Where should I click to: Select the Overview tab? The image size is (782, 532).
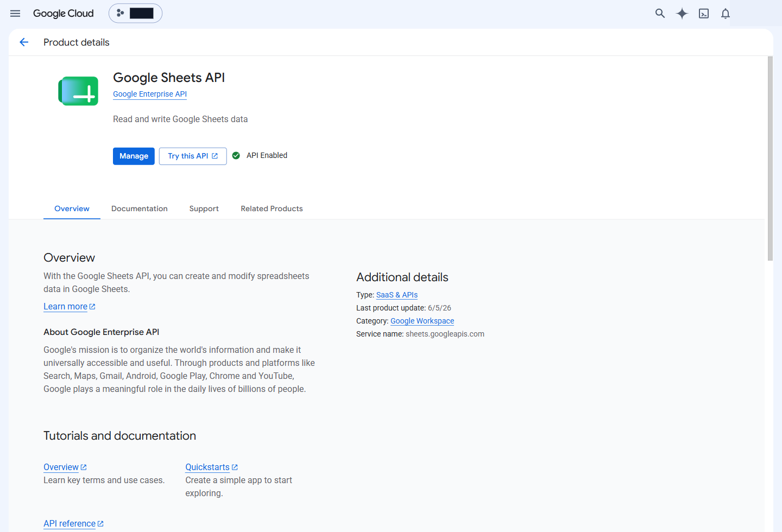click(72, 208)
